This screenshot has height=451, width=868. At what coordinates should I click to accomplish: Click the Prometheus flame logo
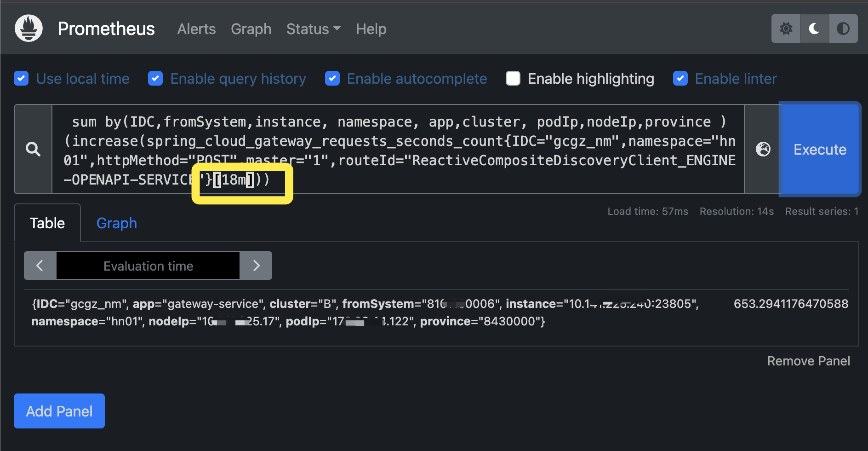click(29, 29)
